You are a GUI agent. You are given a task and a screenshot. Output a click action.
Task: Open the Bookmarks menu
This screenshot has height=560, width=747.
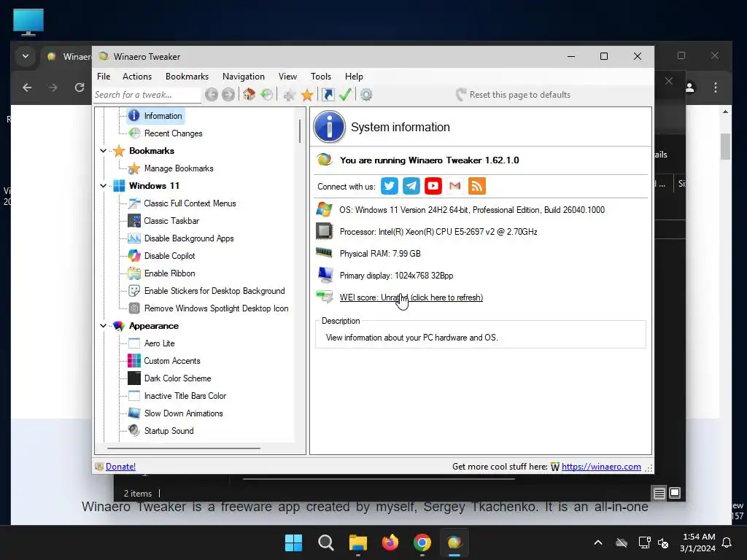click(x=187, y=77)
